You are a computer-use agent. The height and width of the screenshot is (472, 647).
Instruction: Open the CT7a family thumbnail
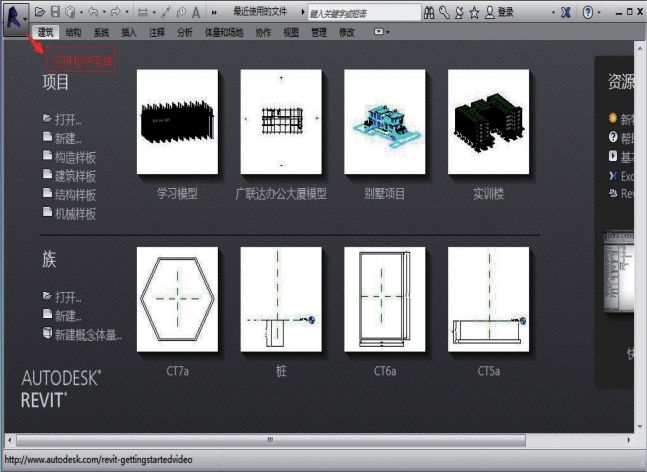tap(177, 300)
